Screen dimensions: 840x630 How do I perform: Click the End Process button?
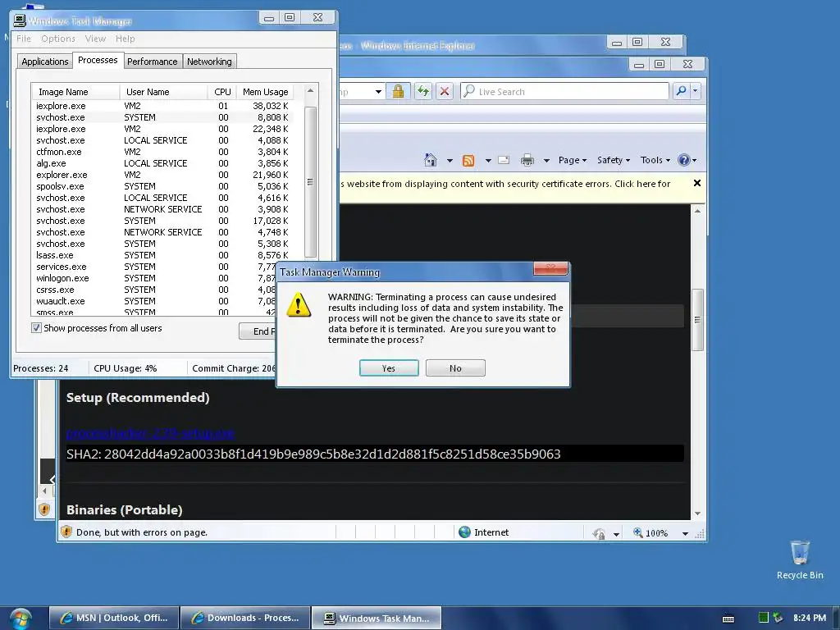258,331
